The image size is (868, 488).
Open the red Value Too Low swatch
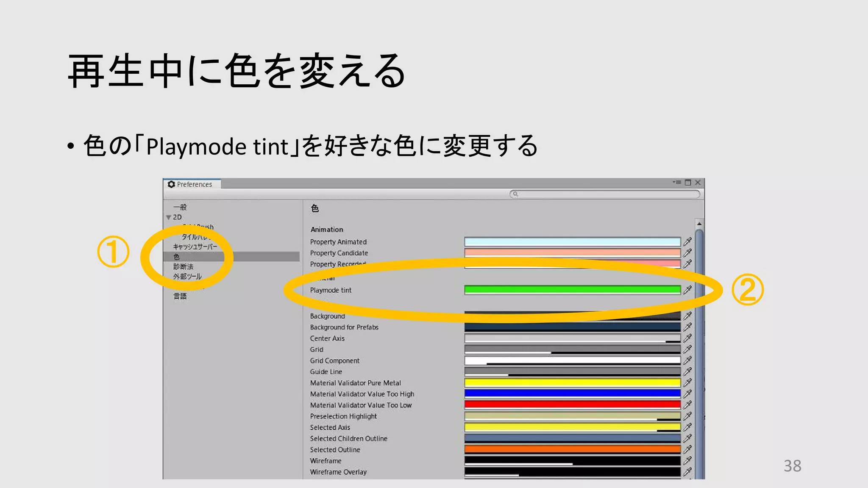pos(573,405)
